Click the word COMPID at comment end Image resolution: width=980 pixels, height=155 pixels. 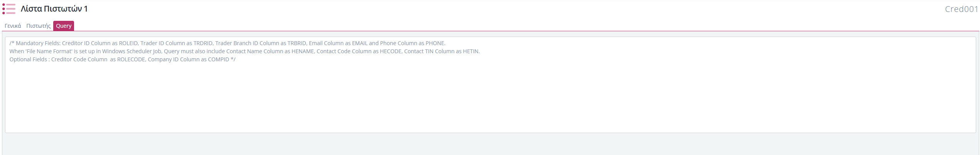[218, 59]
